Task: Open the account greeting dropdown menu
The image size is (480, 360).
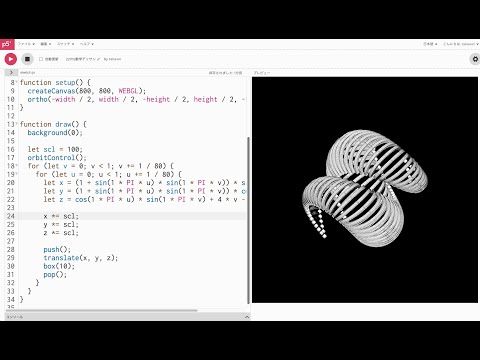Action: pyautogui.click(x=460, y=44)
